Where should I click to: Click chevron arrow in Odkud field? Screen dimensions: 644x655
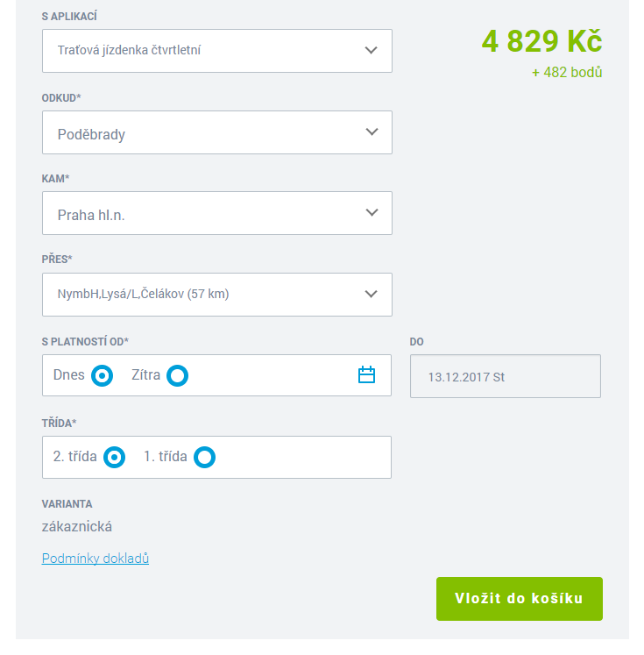point(372,132)
